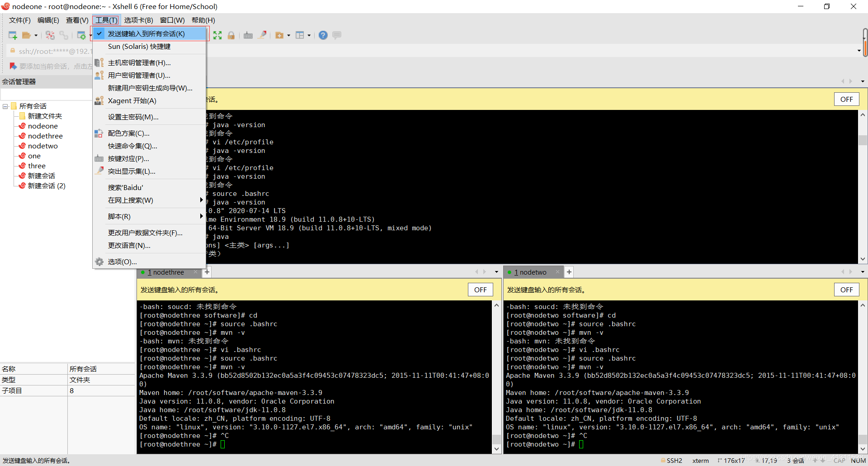Viewport: 868px width, 466px height.
Task: Choose 更改语言(N)... menu item
Action: pos(150,246)
